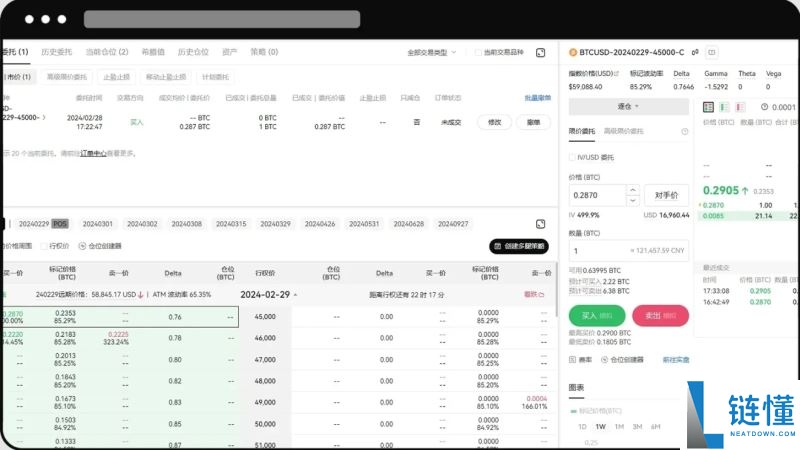
Task: Click the quantity BTC input field
Action: pos(629,251)
